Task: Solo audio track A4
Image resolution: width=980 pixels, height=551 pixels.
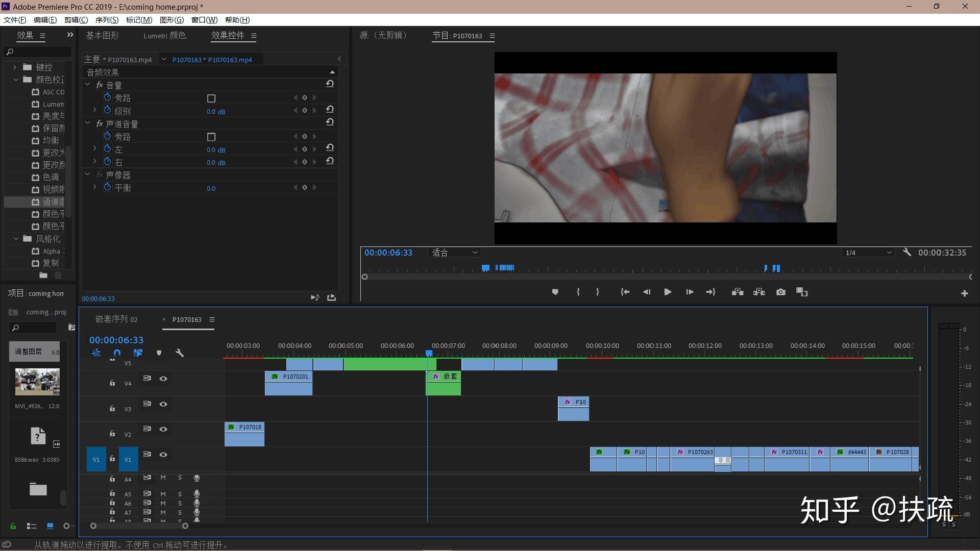Action: tap(180, 478)
